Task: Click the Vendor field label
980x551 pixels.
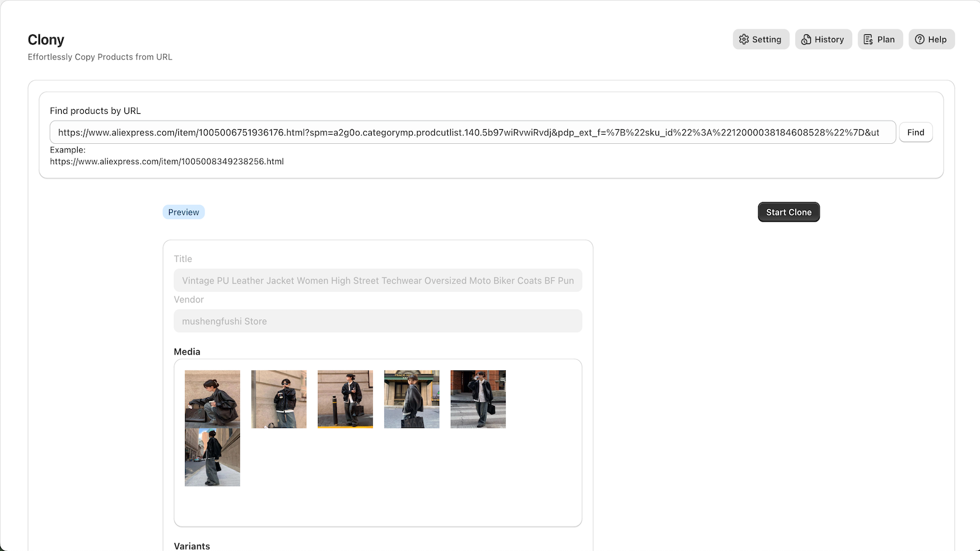Action: tap(189, 299)
